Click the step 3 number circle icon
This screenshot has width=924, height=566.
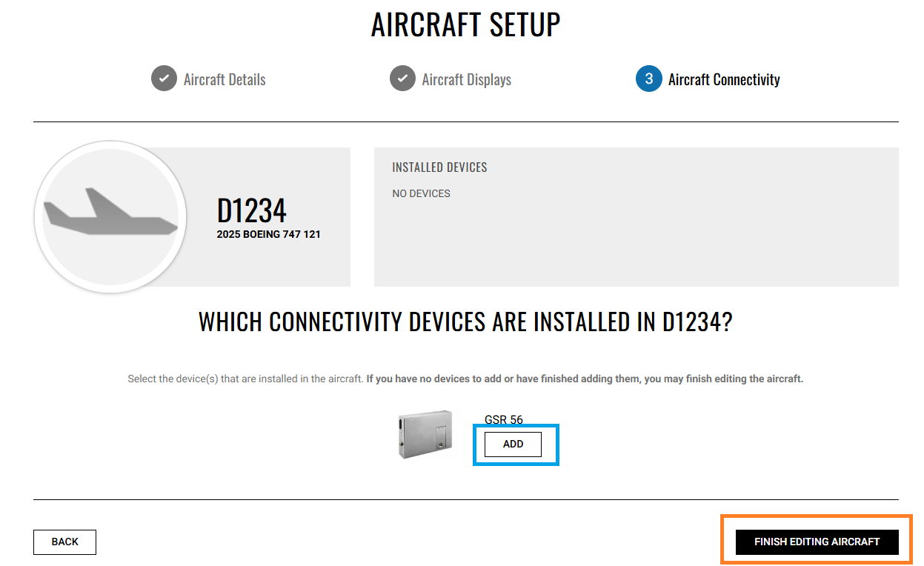click(x=648, y=79)
